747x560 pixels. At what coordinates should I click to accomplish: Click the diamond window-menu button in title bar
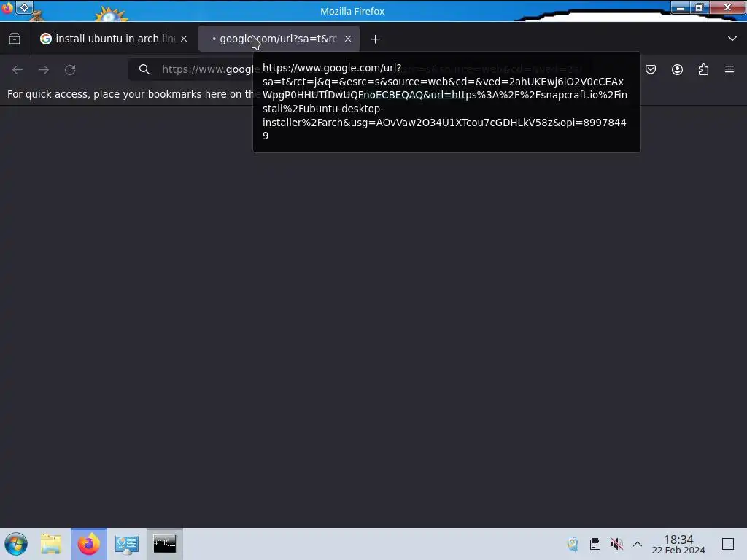tap(24, 7)
